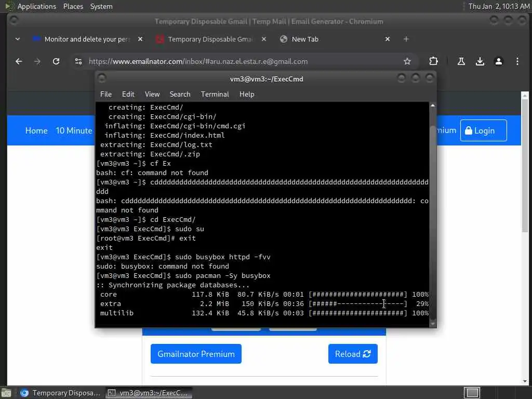
Task: Close the 'Monitor and delete your per' tab
Action: tap(140, 39)
